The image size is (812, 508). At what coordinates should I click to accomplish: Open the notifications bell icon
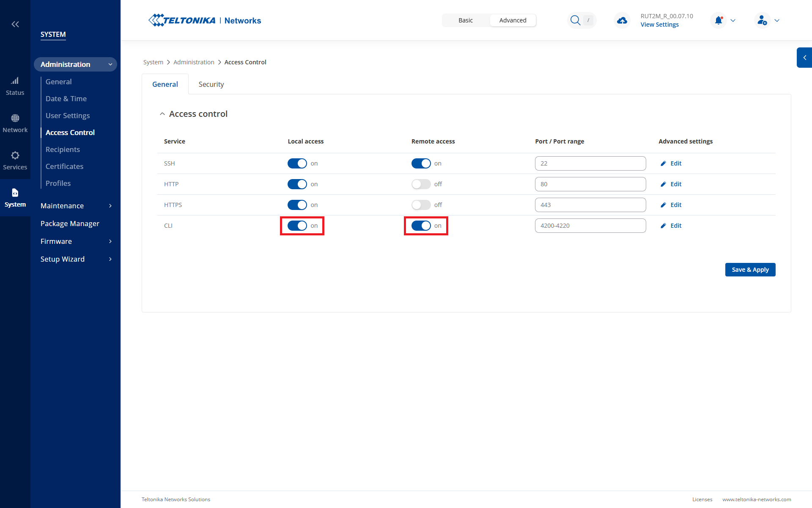click(719, 20)
